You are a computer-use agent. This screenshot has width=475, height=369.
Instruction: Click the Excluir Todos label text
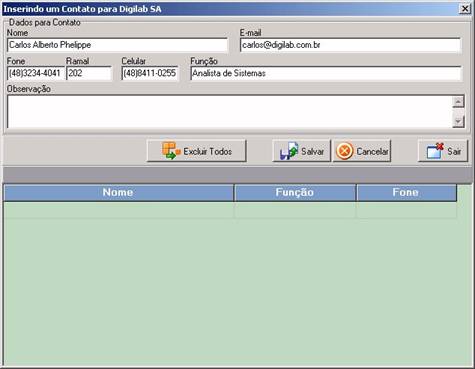(x=207, y=151)
